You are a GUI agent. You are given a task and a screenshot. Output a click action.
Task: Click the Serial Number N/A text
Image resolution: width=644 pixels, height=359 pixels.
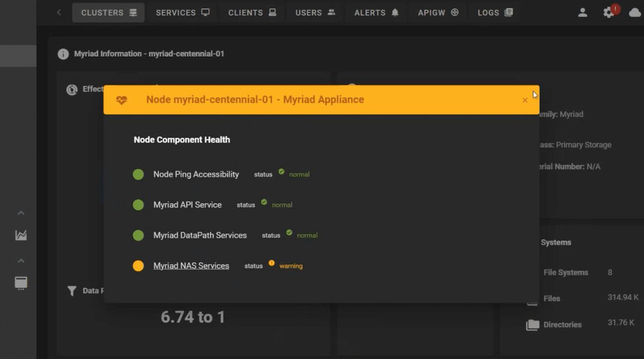coord(570,167)
